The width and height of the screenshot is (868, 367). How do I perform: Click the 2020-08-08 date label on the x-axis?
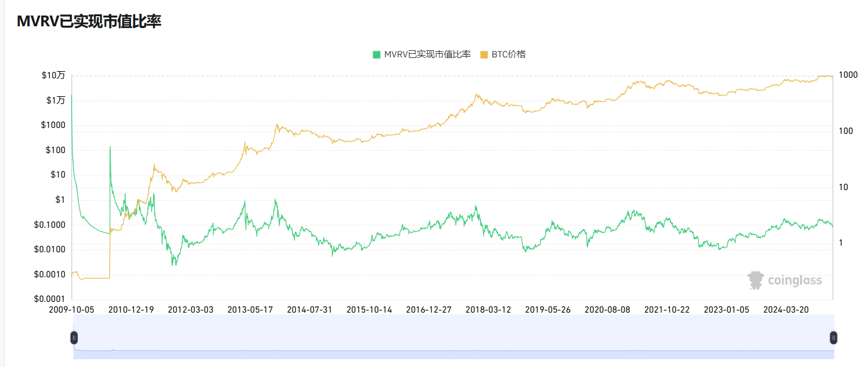(x=607, y=310)
